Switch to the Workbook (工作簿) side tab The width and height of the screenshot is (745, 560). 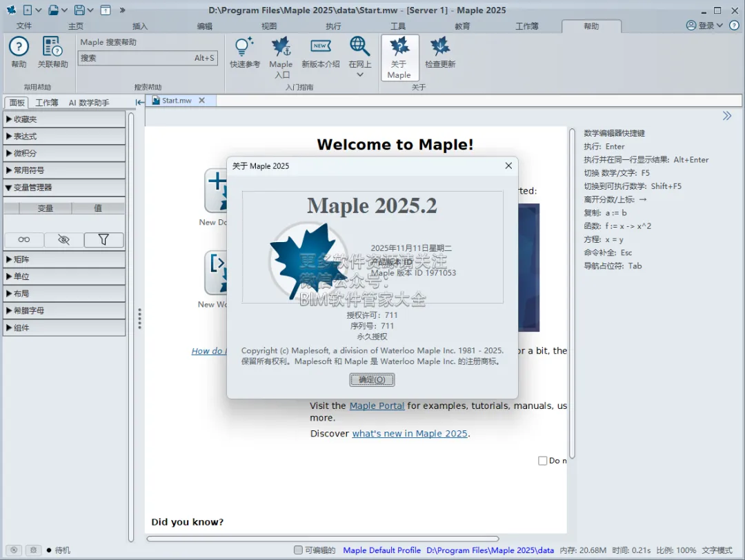click(x=47, y=103)
